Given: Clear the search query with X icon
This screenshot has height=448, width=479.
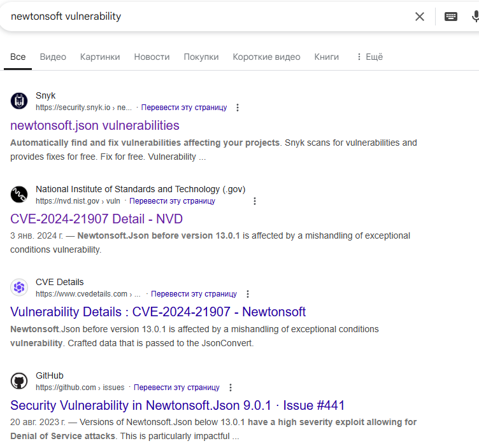Looking at the screenshot, I should point(419,17).
